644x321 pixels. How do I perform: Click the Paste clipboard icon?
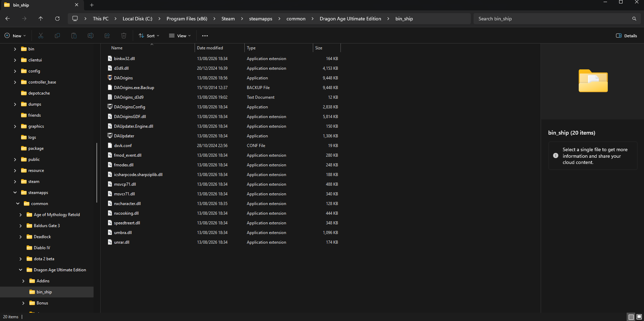click(74, 36)
